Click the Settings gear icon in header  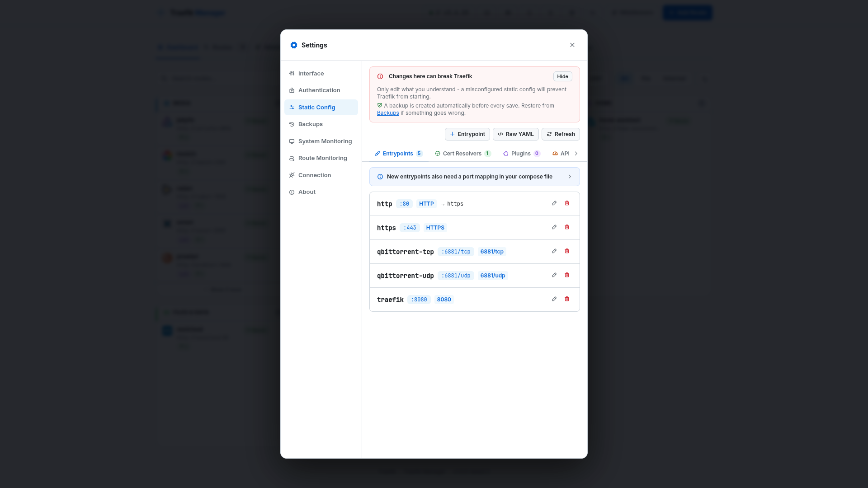point(294,45)
